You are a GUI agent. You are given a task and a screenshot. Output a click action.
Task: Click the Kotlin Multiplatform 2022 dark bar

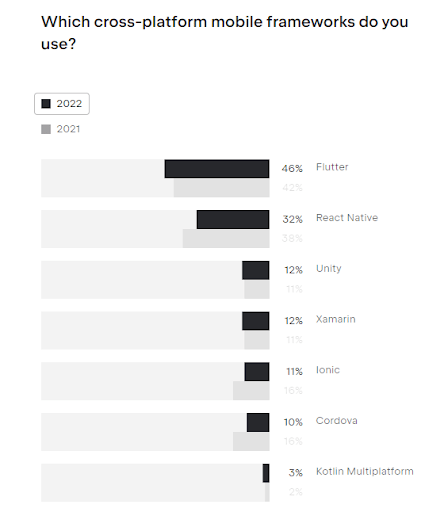(266, 473)
